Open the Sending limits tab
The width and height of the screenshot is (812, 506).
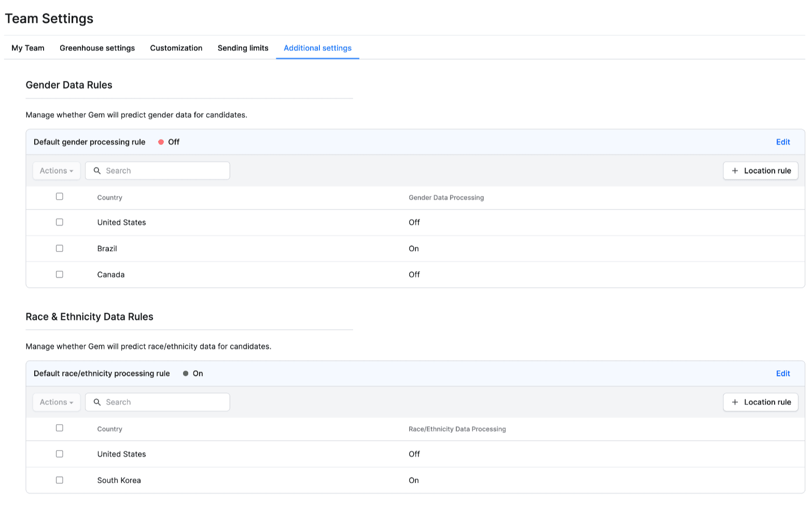[243, 48]
